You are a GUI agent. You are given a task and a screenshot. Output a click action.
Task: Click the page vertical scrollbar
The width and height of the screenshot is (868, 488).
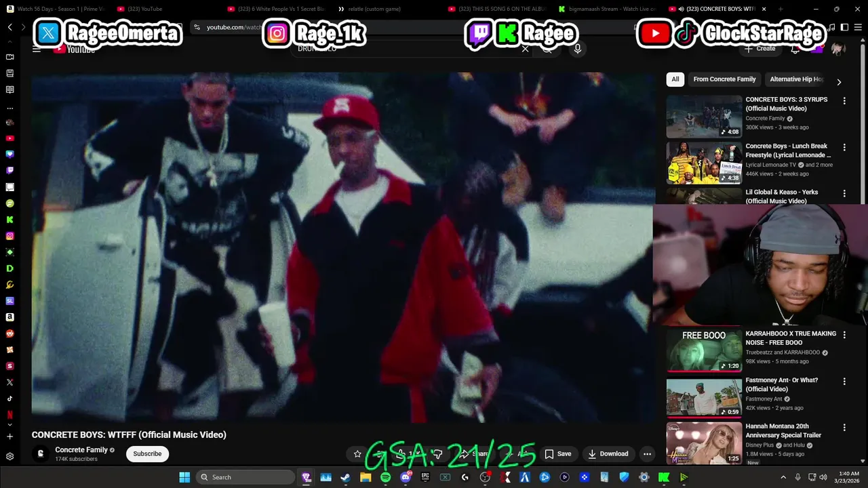coord(864,122)
